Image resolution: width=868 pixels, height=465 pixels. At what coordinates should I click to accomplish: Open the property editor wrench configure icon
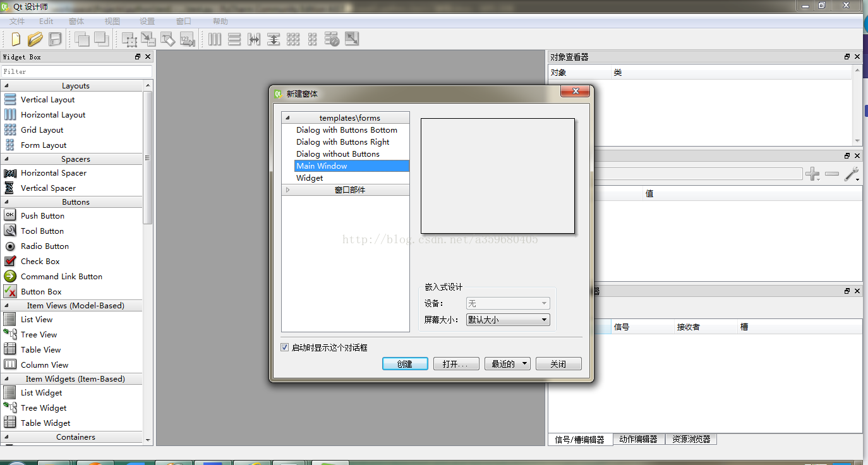(852, 174)
